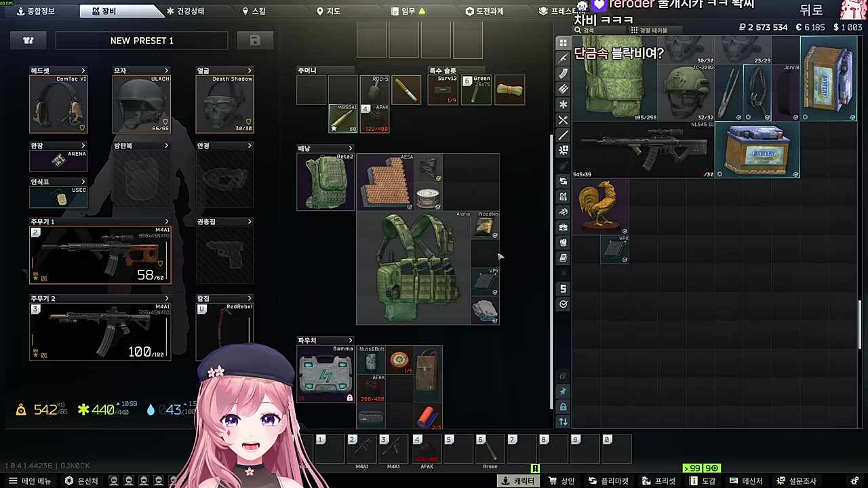Open 도감 handbook
The width and height of the screenshot is (868, 488).
[703, 481]
